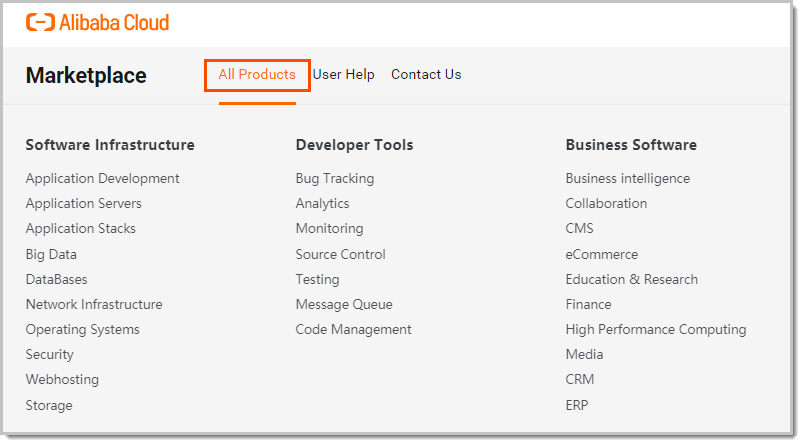
Task: Open Message Queue category
Action: pos(344,305)
